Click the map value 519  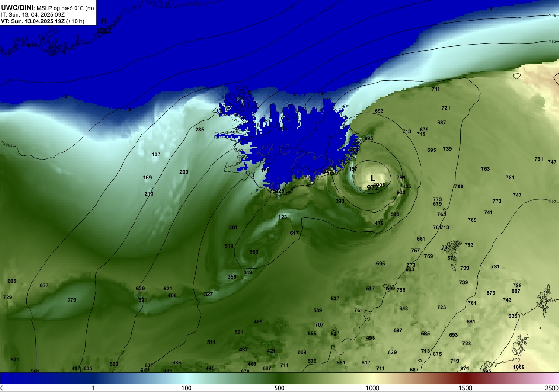[x=229, y=246]
